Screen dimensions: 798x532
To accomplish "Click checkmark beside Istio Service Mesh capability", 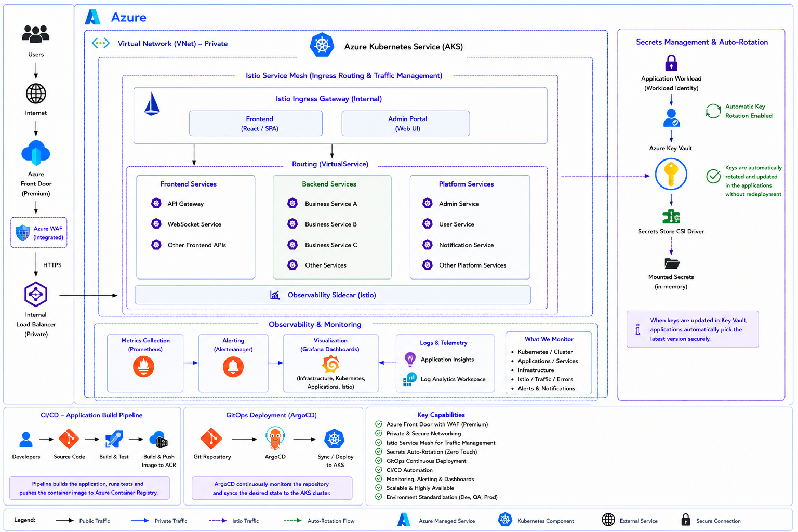I will click(379, 442).
